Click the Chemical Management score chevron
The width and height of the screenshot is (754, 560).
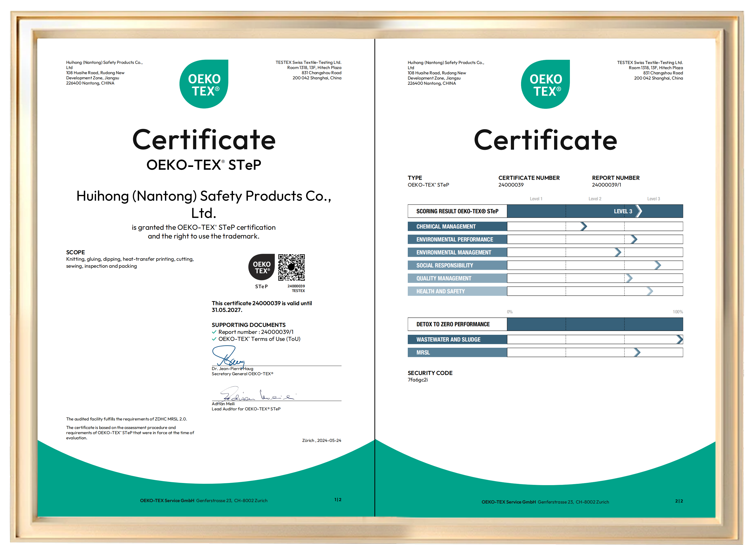(583, 226)
